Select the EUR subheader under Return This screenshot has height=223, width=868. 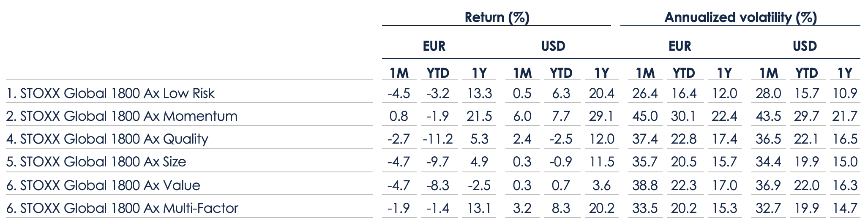coord(434,46)
